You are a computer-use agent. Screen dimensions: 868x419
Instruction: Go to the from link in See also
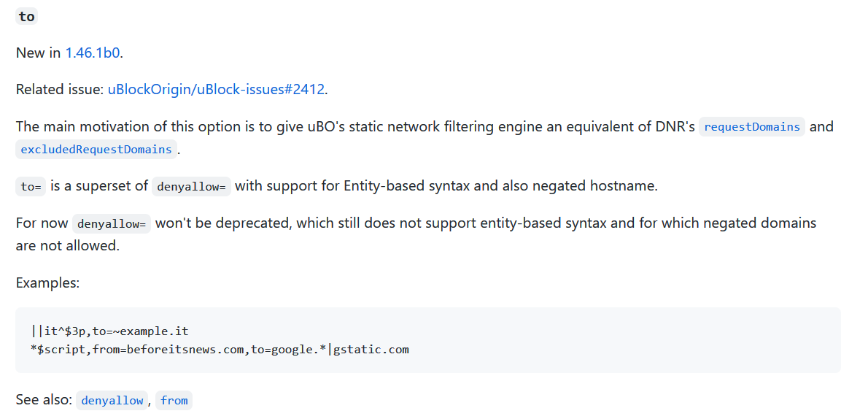pyautogui.click(x=174, y=401)
